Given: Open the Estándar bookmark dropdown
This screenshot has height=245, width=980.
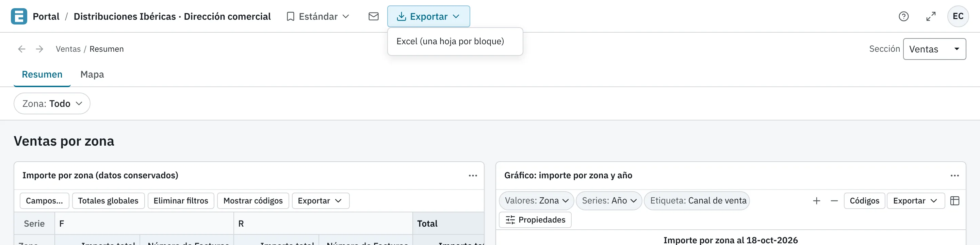Looking at the screenshot, I should (318, 16).
